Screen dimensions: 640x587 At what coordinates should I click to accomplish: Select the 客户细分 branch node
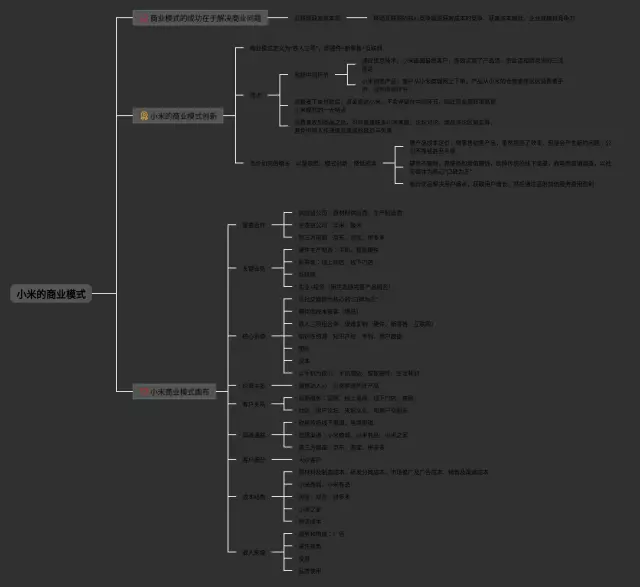[253, 460]
